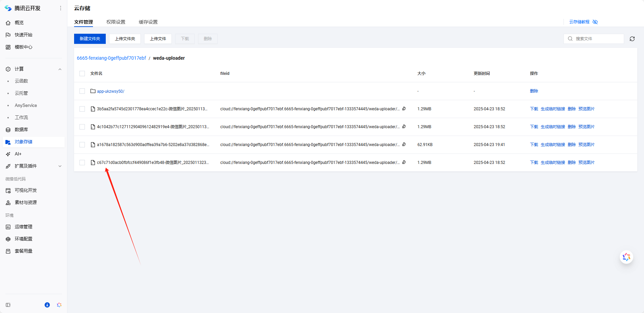Check the box for the c67c71d0 file
Image resolution: width=644 pixels, height=313 pixels.
pyautogui.click(x=82, y=163)
